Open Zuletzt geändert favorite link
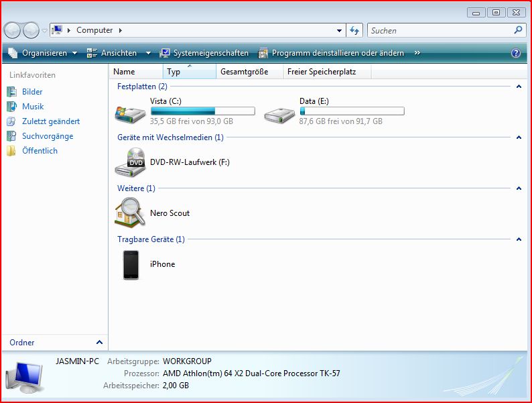 (x=50, y=121)
